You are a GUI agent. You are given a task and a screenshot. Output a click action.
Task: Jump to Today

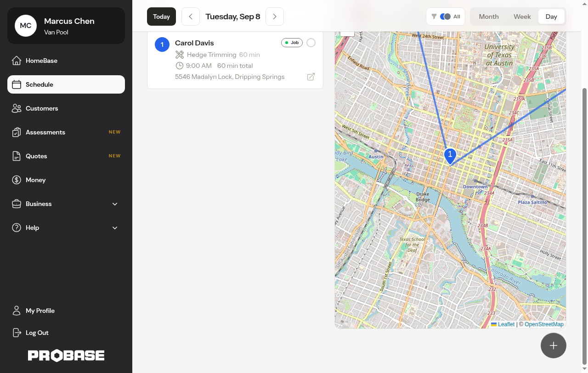click(x=161, y=17)
